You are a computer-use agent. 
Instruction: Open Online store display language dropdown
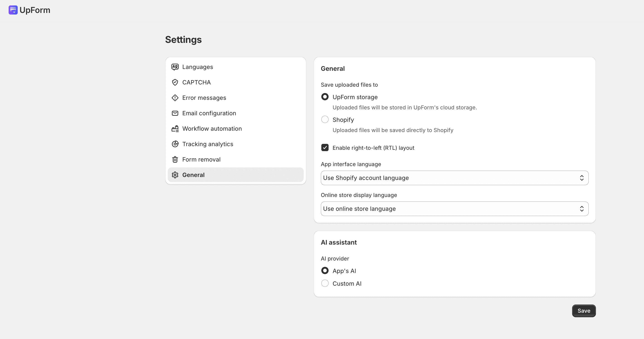[454, 209]
